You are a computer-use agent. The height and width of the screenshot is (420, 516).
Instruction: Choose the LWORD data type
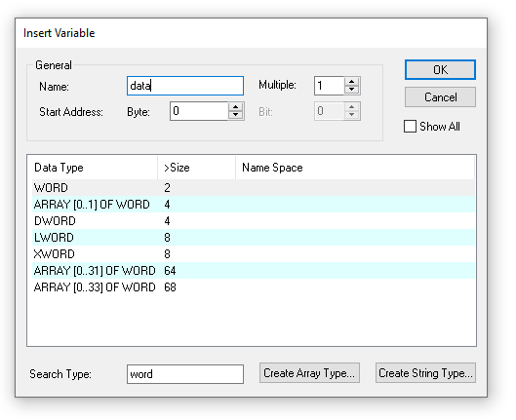[254, 237]
